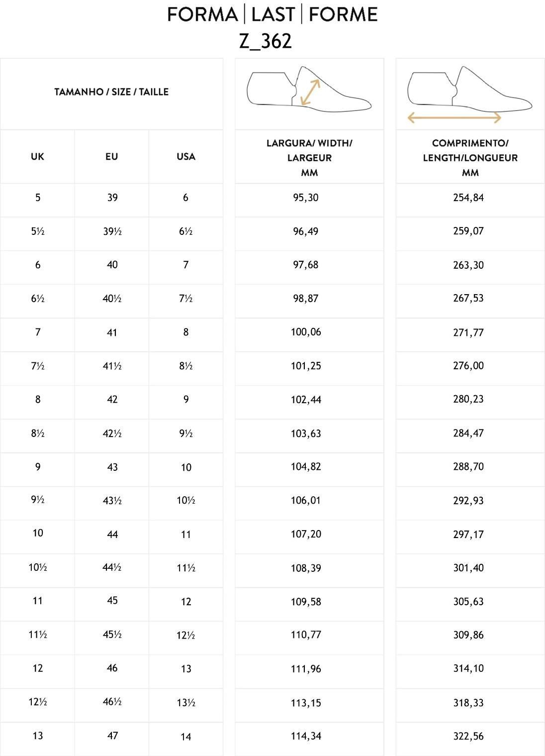Click the shoe width diagram illustration
The height and width of the screenshot is (756, 545).
[309, 90]
